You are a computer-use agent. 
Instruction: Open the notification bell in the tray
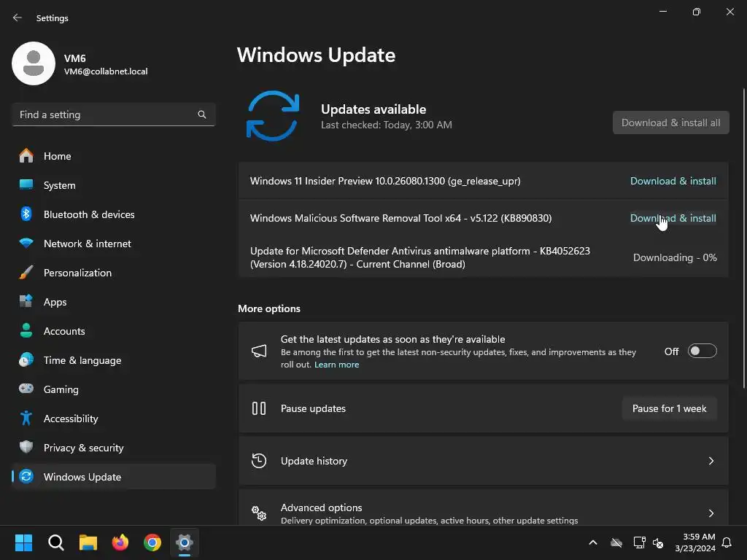(x=727, y=542)
